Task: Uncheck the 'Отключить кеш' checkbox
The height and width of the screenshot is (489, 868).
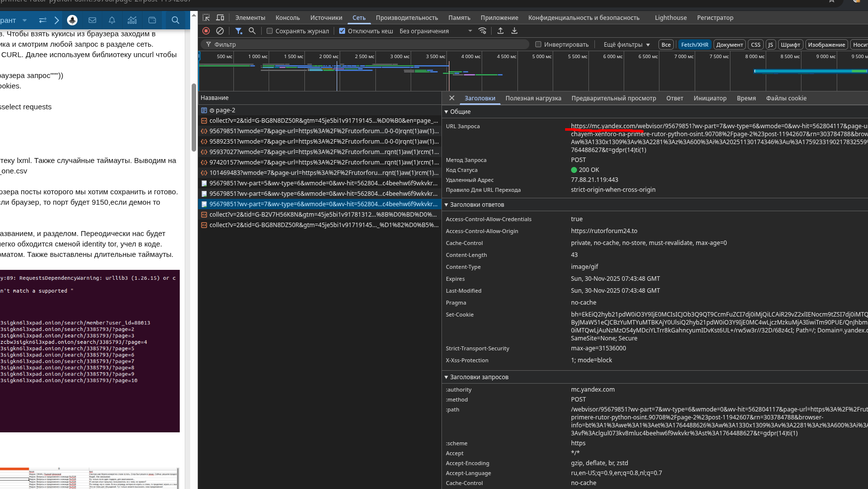Action: (x=342, y=31)
